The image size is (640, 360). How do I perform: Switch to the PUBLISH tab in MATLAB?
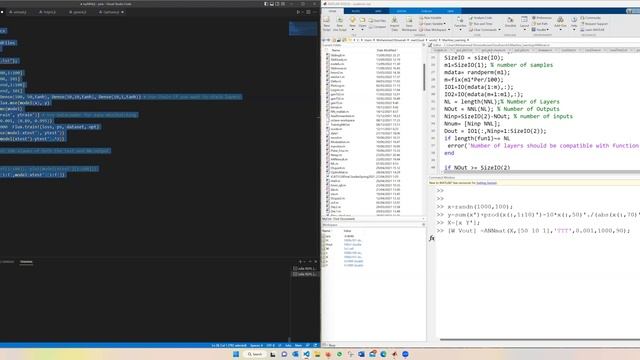click(x=426, y=11)
